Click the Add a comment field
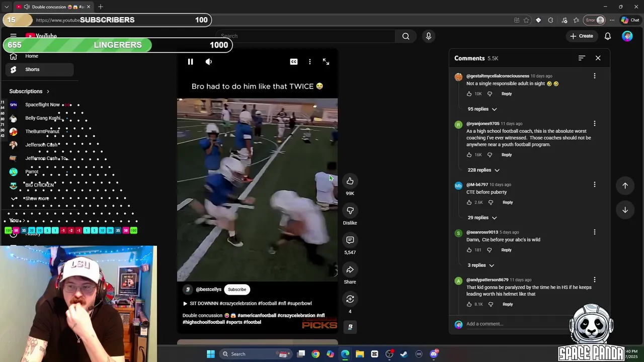Screen dimensions: 644x362 pyautogui.click(x=518, y=324)
